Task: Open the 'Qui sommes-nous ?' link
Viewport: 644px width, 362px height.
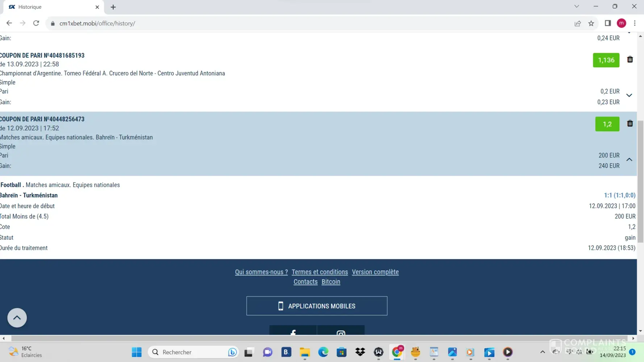Action: (261, 272)
